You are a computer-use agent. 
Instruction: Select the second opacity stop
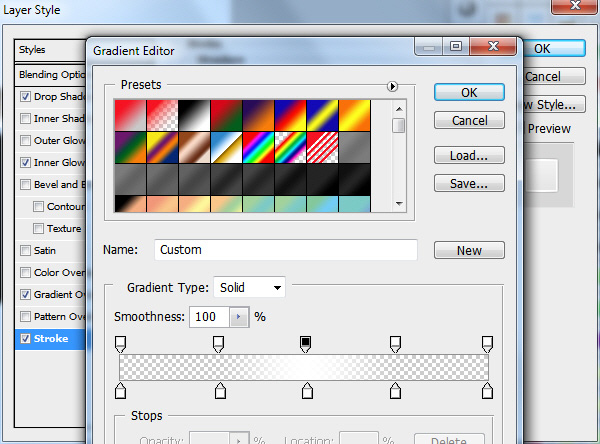218,344
